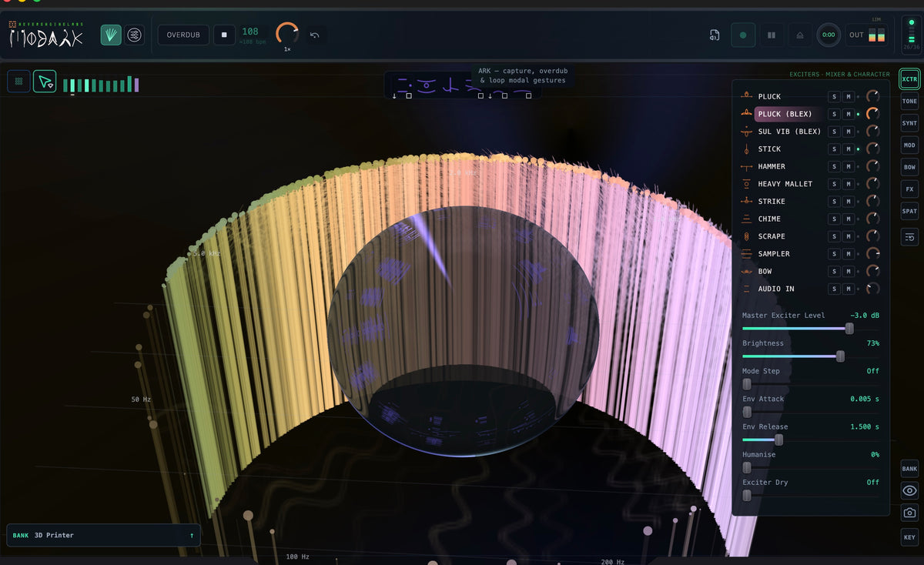Image resolution: width=924 pixels, height=565 pixels.
Task: Click the up arrow in the bank selector
Action: point(191,535)
